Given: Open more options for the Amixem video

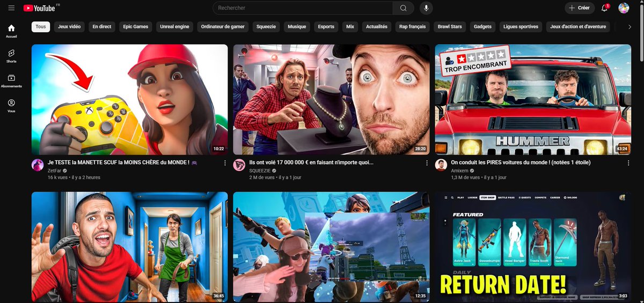Looking at the screenshot, I should point(628,162).
